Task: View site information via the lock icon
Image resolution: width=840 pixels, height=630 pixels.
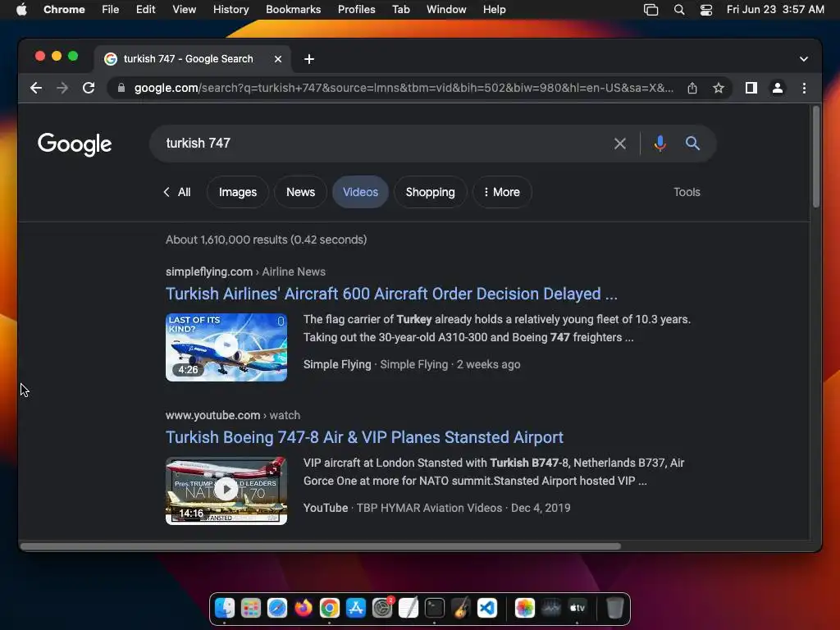Action: [121, 88]
